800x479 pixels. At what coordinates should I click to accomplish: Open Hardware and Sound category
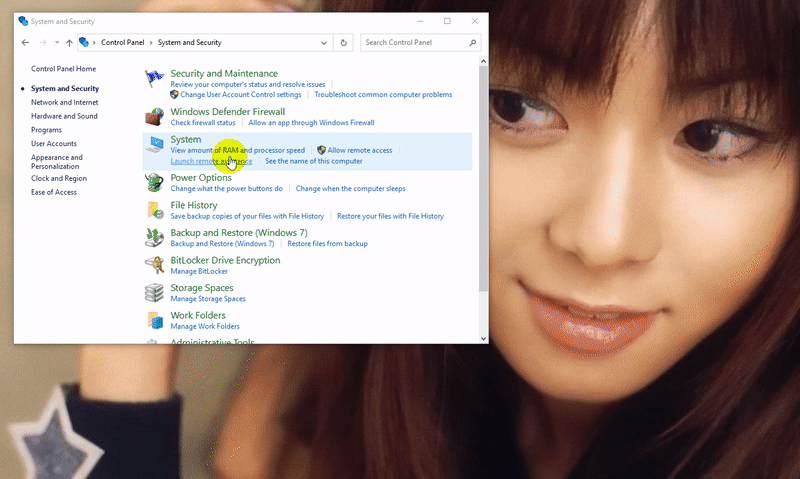tap(64, 116)
